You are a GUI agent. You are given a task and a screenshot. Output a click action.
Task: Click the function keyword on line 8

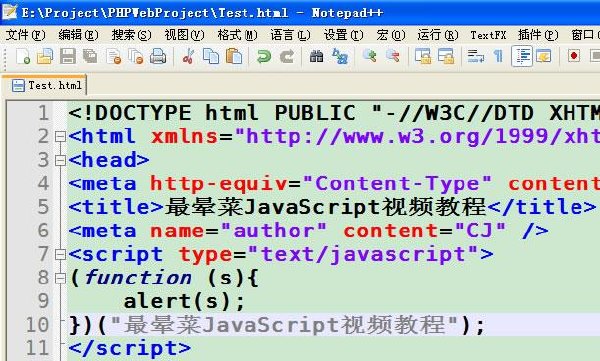coord(138,278)
